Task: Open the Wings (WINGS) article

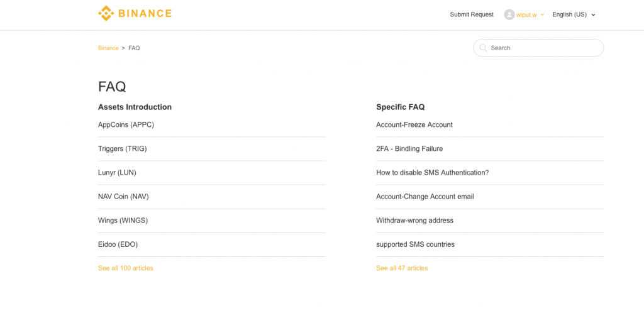Action: (x=123, y=221)
